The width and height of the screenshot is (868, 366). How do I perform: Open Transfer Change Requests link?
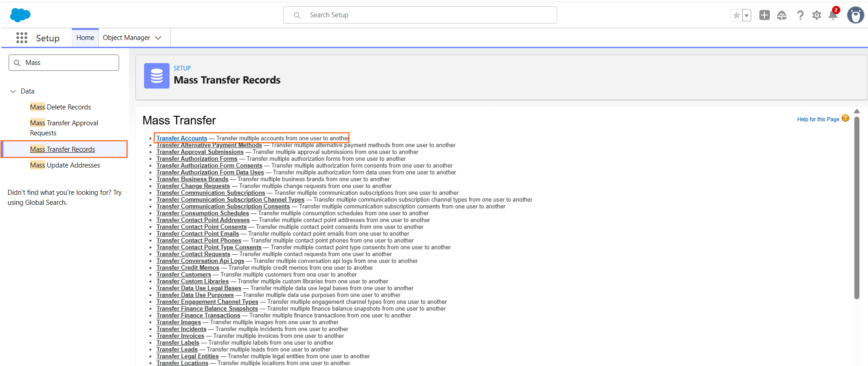coord(193,186)
